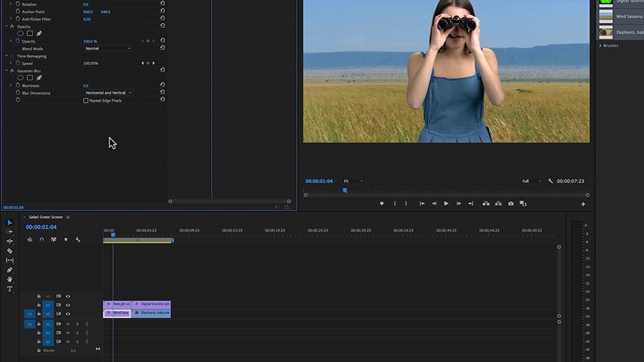The width and height of the screenshot is (644, 362).
Task: Open the Fit zoom level dropdown
Action: tap(353, 181)
